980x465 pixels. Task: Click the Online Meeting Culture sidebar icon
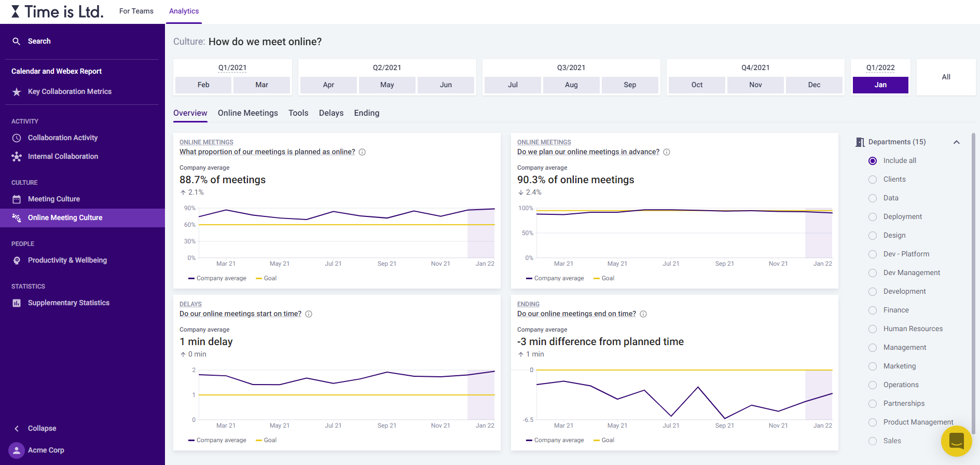pyautogui.click(x=17, y=218)
